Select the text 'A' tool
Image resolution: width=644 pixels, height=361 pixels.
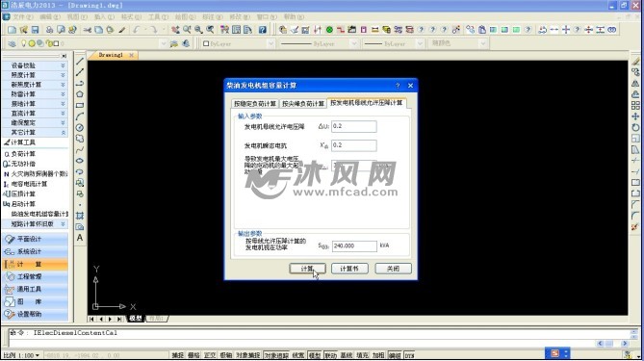point(80,238)
